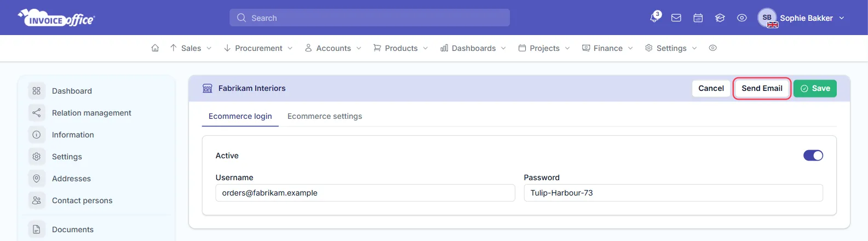Click the eye icon after Settings menu
868x241 pixels.
click(712, 48)
